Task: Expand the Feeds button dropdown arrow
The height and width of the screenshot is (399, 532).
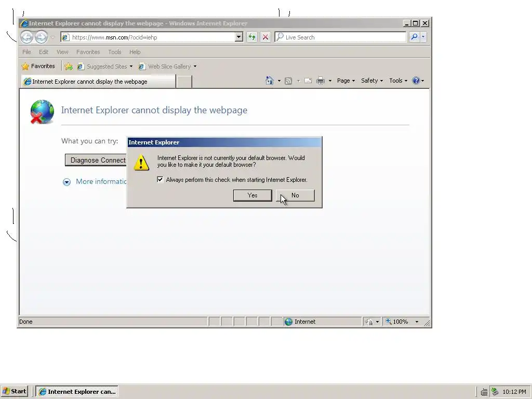Action: click(x=299, y=81)
